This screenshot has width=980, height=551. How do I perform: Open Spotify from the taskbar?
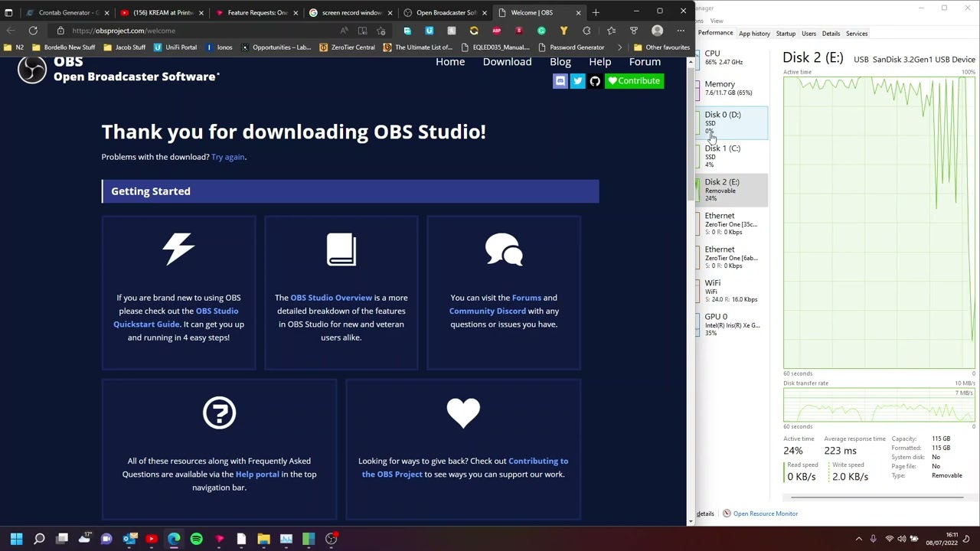196,539
